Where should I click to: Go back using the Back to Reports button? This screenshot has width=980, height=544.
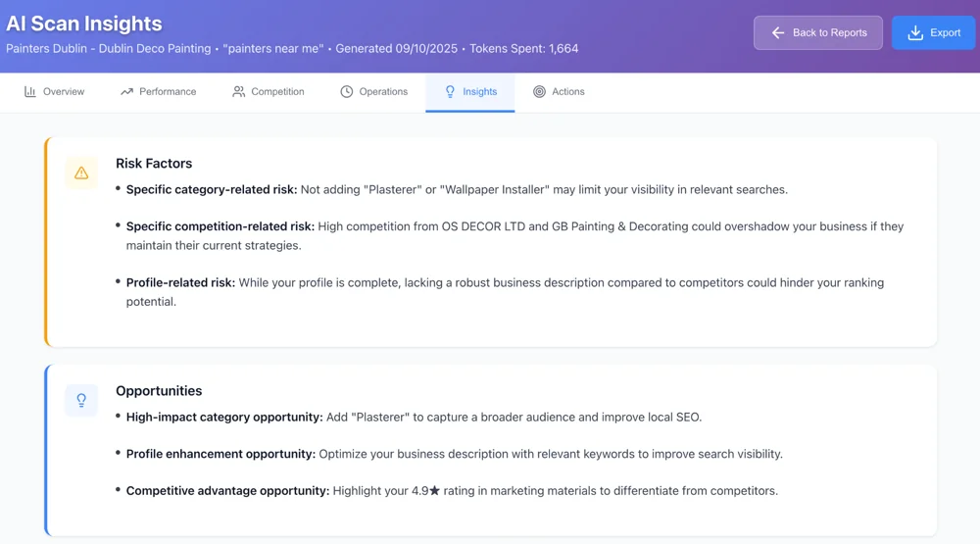pyautogui.click(x=817, y=33)
